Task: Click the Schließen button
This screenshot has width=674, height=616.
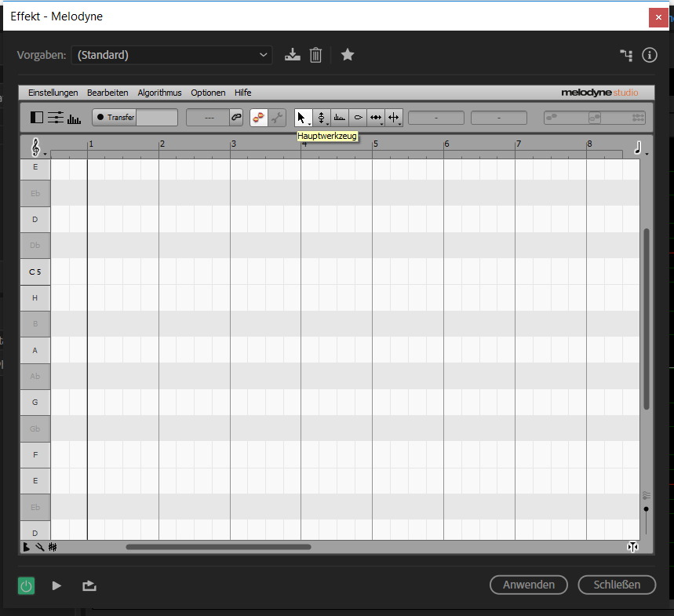Action: (x=617, y=585)
